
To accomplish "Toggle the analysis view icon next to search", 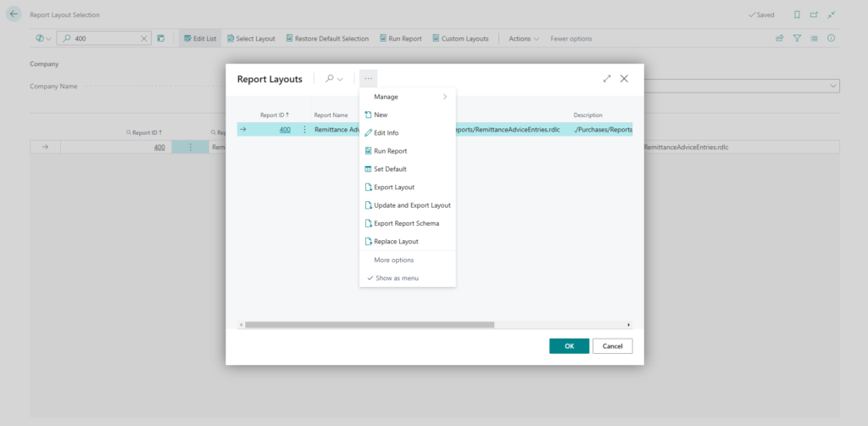I will click(x=160, y=39).
